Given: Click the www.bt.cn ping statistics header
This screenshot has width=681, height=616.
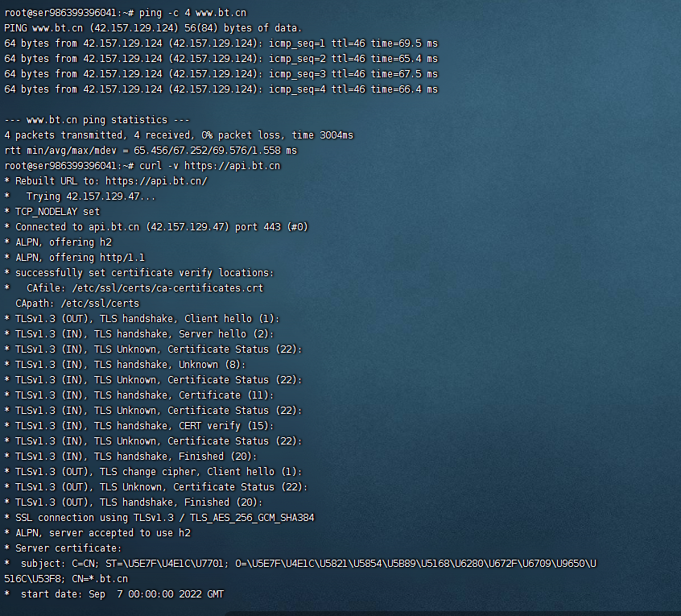Looking at the screenshot, I should click(97, 120).
